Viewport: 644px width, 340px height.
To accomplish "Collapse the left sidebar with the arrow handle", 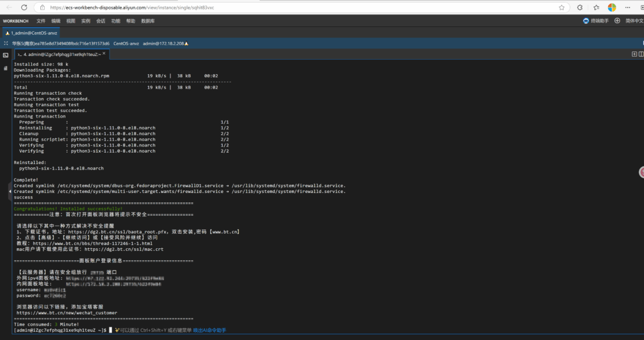I will 10,191.
